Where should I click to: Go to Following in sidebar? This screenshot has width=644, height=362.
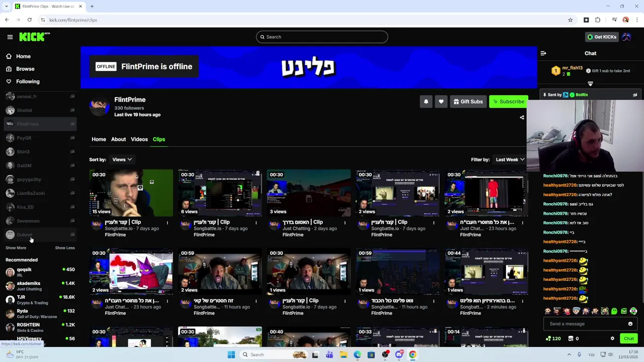28,81
